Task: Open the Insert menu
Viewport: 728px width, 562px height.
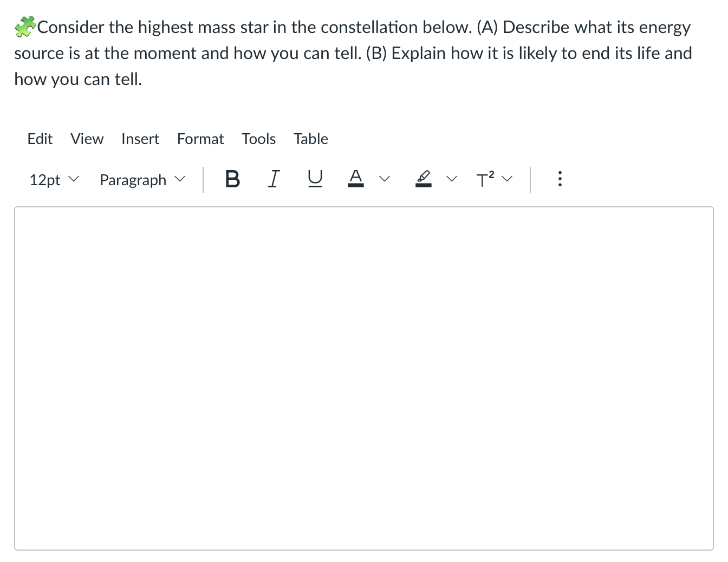Action: click(140, 139)
